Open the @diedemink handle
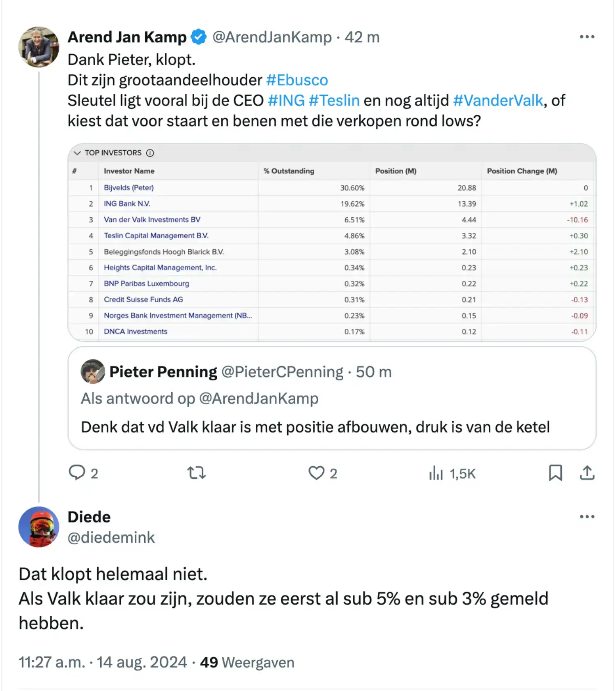Viewport: 616px width, 691px height. tap(111, 538)
